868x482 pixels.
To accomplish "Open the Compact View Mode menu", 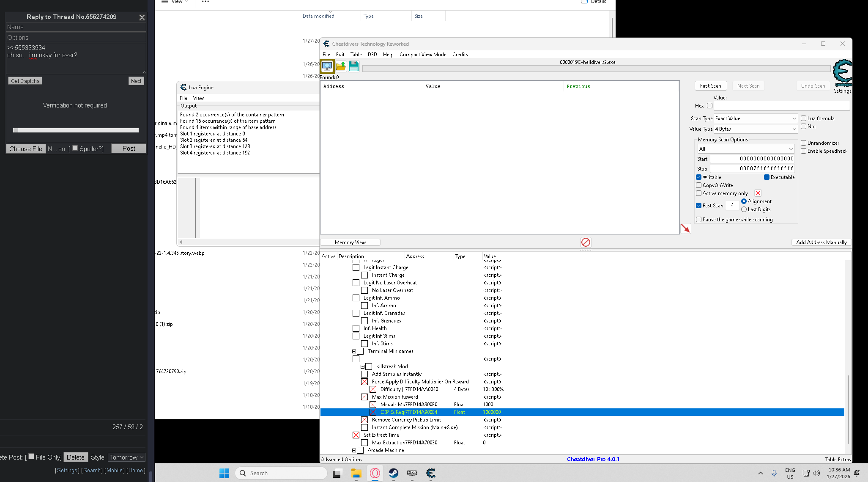I will pyautogui.click(x=422, y=55).
